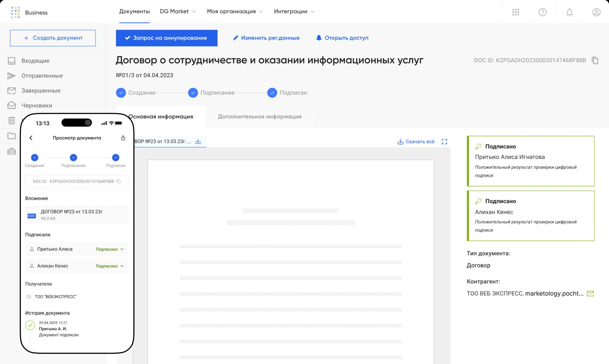Expand document preview to fullscreen
The width and height of the screenshot is (609, 364).
click(444, 141)
